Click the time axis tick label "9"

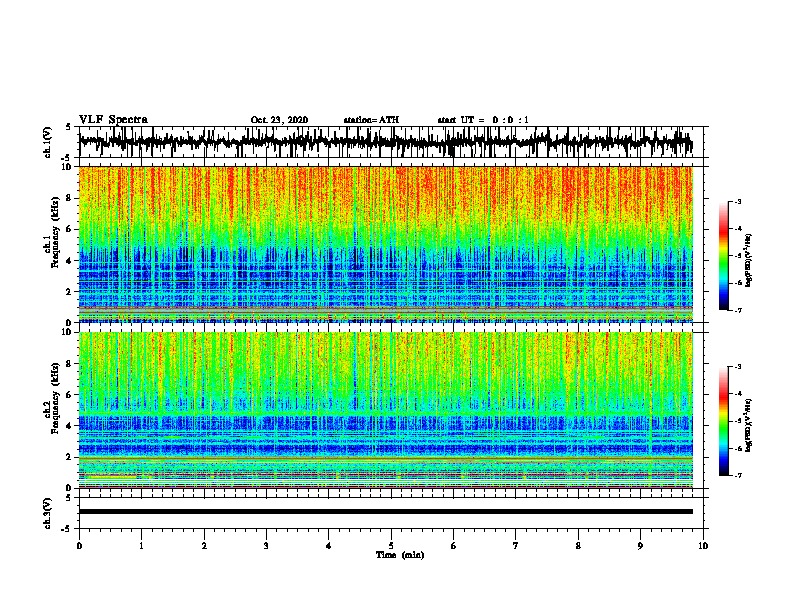point(640,546)
